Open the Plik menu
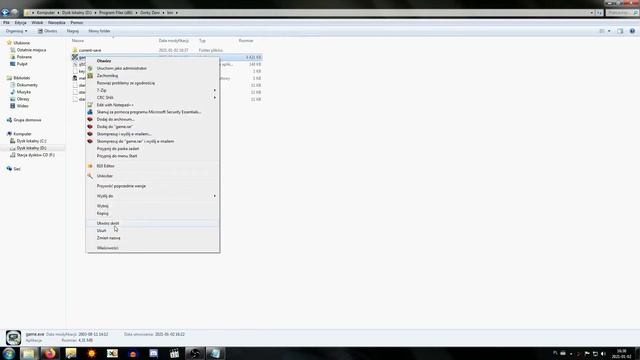This screenshot has height=360, width=640. tap(7, 23)
